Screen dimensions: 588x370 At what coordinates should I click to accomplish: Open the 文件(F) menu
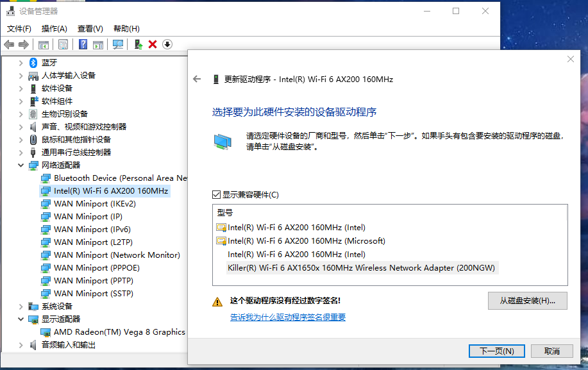pyautogui.click(x=19, y=29)
